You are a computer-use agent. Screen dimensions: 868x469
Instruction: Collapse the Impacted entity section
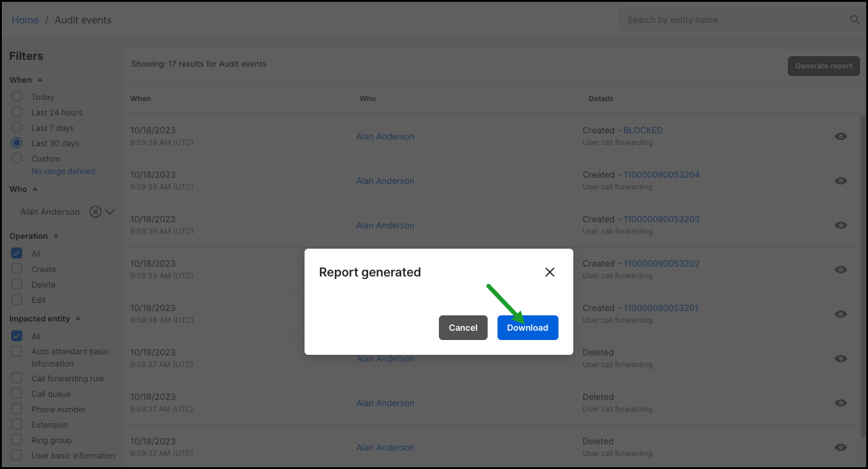tap(78, 318)
